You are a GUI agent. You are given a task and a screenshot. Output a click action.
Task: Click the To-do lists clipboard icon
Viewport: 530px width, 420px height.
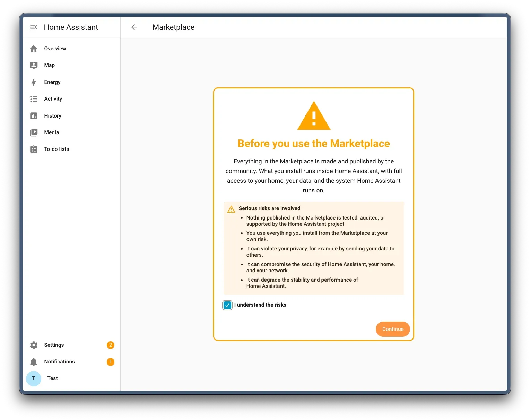click(x=34, y=149)
